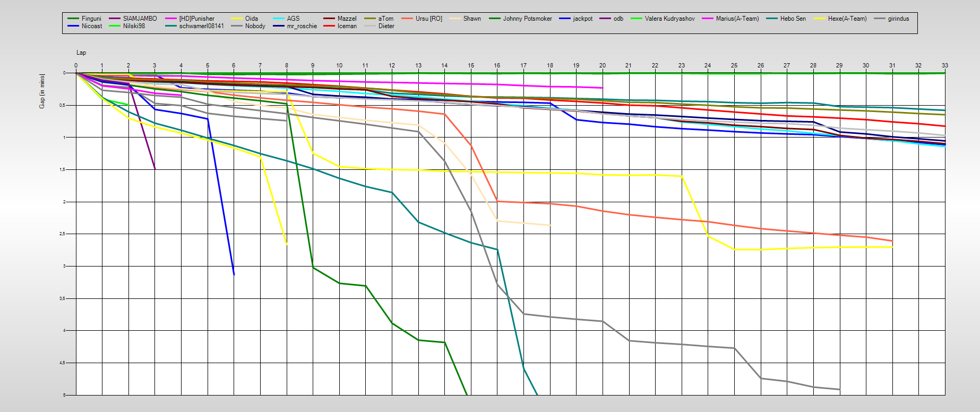The width and height of the screenshot is (980, 412).
Task: Select the SIAMJAMBO legend entry
Action: coord(140,19)
